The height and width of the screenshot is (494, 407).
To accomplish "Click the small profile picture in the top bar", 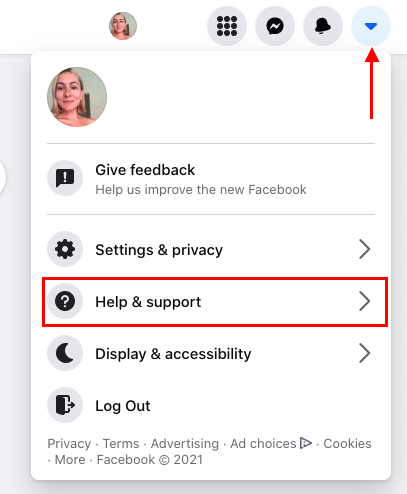I will 123,26.
